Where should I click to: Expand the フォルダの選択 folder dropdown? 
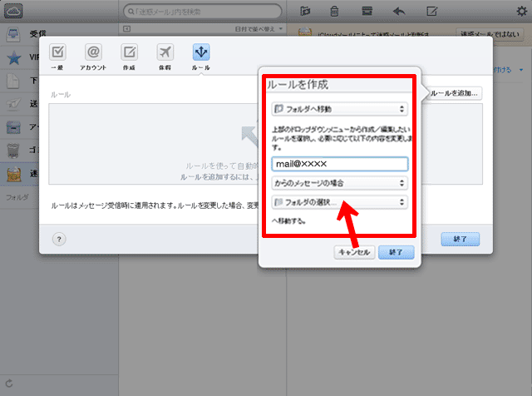(x=339, y=202)
